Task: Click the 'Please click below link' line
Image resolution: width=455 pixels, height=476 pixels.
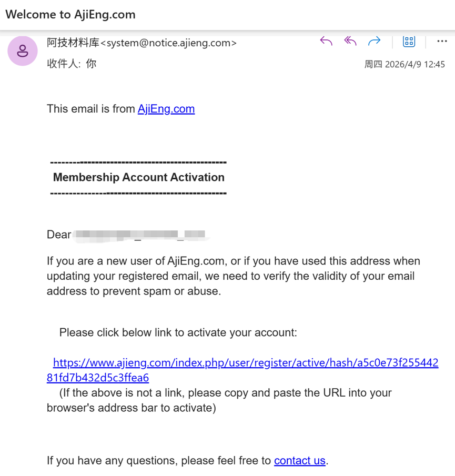Action: click(x=178, y=332)
